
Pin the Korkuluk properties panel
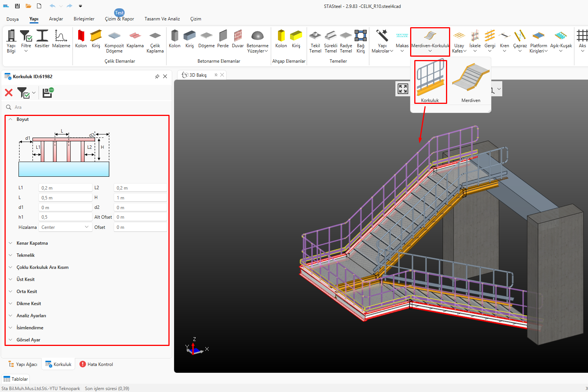pos(157,77)
